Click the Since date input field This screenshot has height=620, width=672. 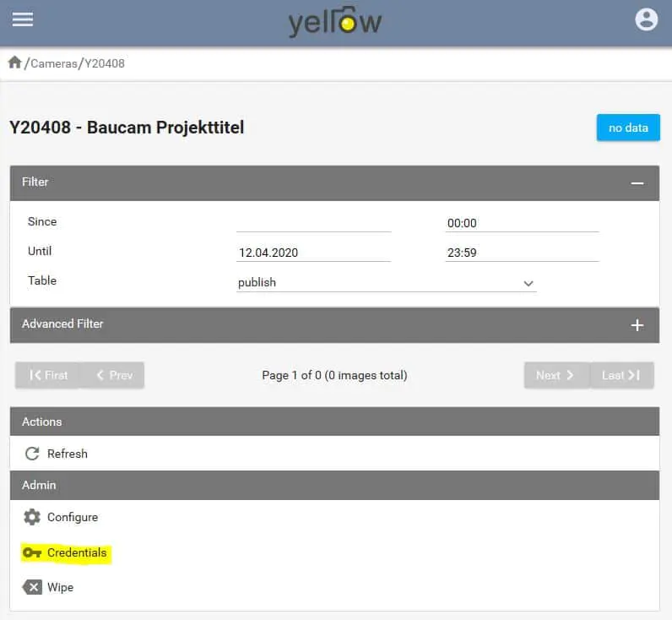click(313, 223)
